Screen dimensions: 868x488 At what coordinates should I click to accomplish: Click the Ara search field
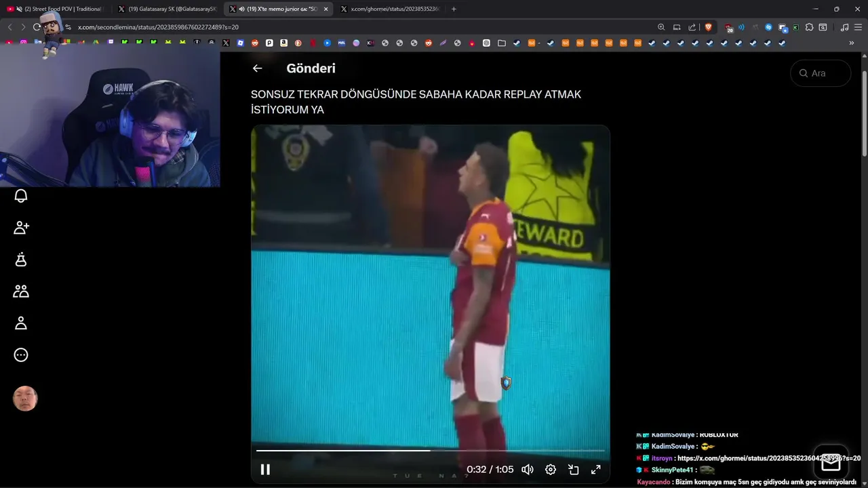pos(821,73)
